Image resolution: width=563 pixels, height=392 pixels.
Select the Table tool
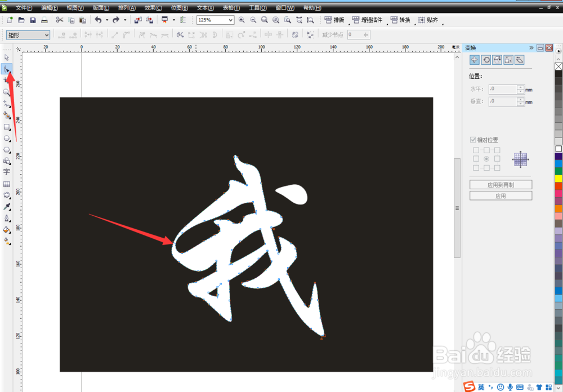coord(6,184)
